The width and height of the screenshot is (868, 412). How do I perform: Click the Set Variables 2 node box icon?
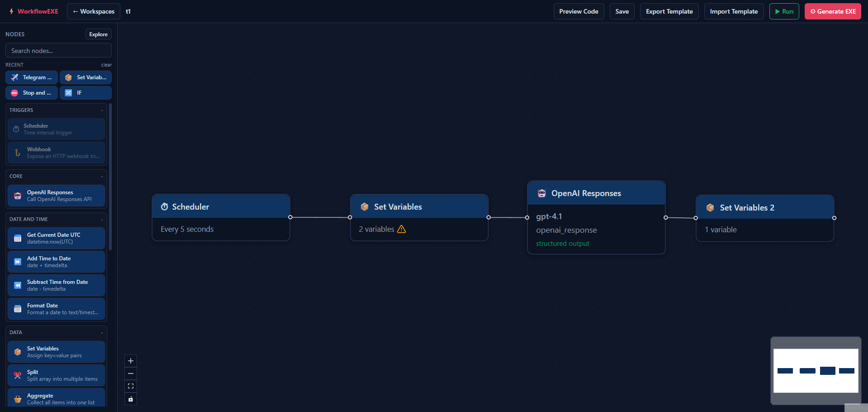[x=710, y=207]
